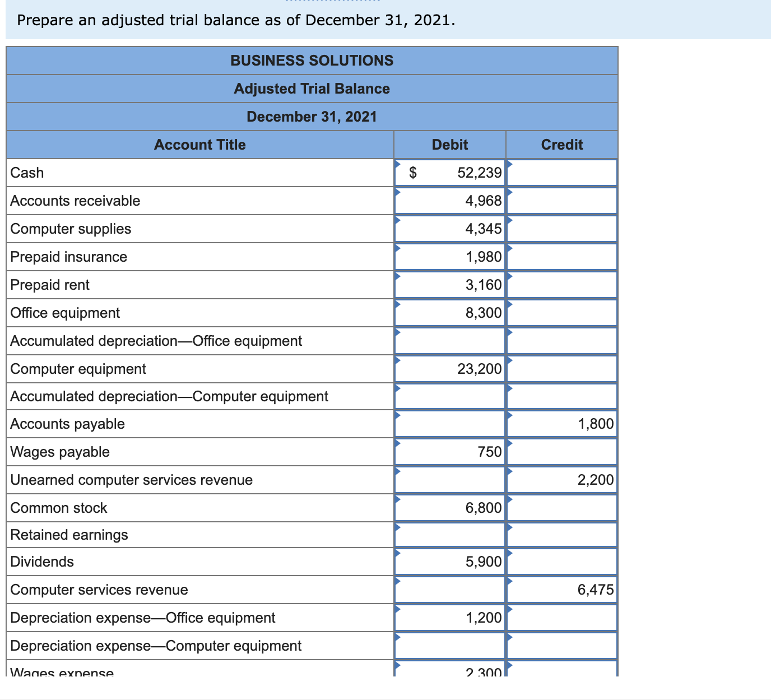The image size is (771, 700).
Task: Click the Account Title column header
Action: pyautogui.click(x=199, y=145)
